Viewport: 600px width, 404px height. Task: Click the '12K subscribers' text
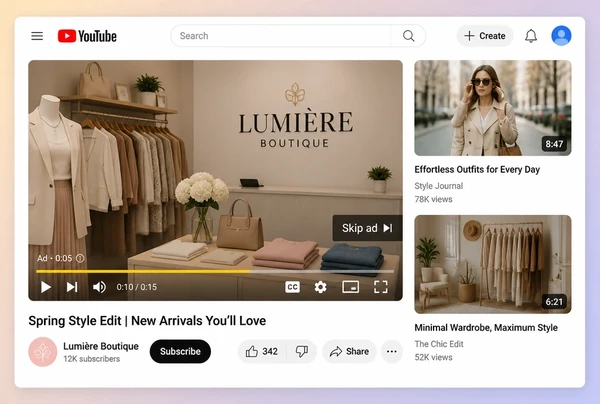click(x=91, y=359)
